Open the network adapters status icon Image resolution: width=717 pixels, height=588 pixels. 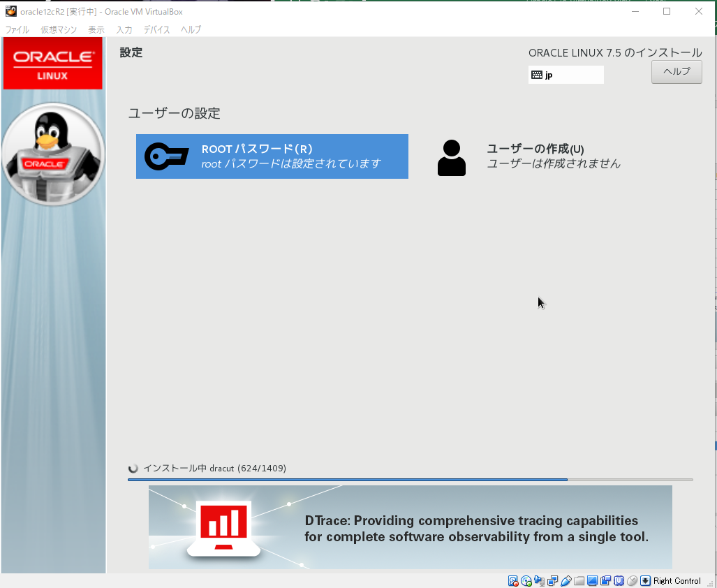coord(553,580)
